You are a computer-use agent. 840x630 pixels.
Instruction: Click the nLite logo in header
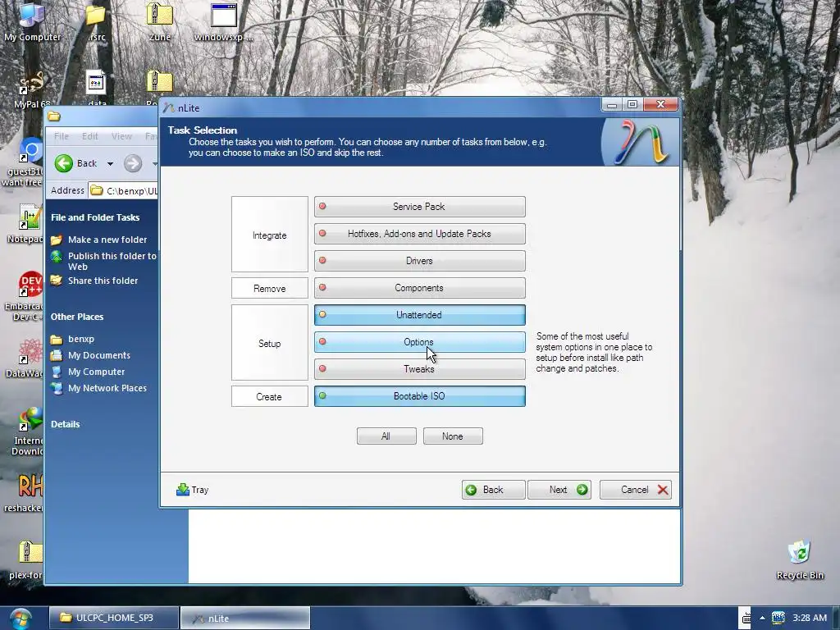(641, 143)
